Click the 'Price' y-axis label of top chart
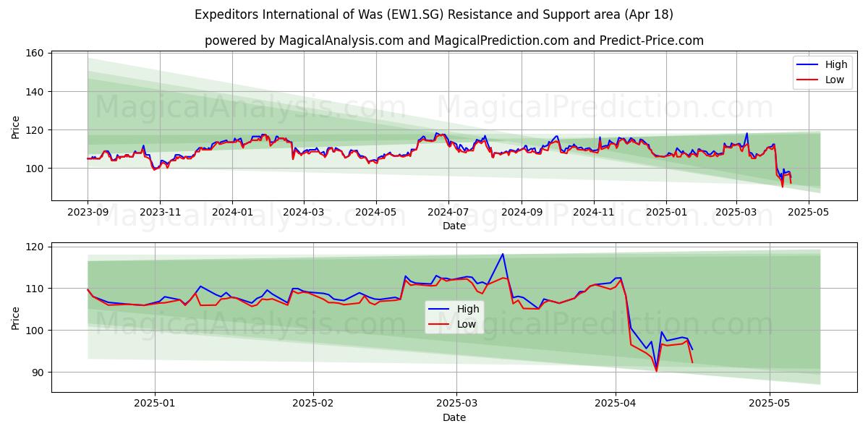This screenshot has width=868, height=434. 16,127
